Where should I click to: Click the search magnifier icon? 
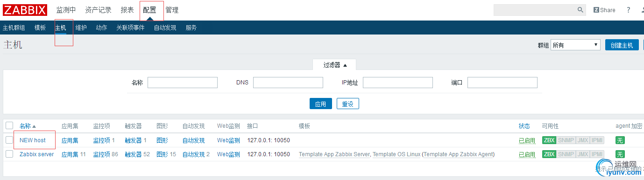coord(580,10)
